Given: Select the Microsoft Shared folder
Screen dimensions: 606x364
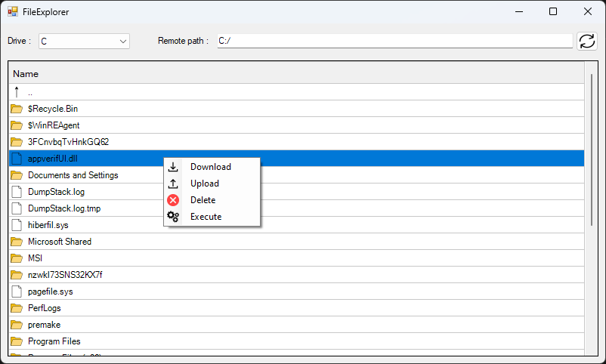Looking at the screenshot, I should 59,242.
